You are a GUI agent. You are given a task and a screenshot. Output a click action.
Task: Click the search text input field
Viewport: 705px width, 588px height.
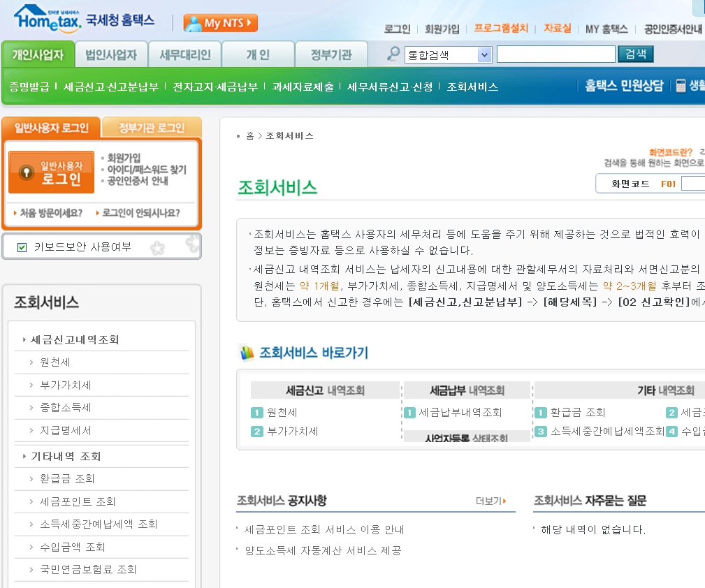[x=555, y=54]
